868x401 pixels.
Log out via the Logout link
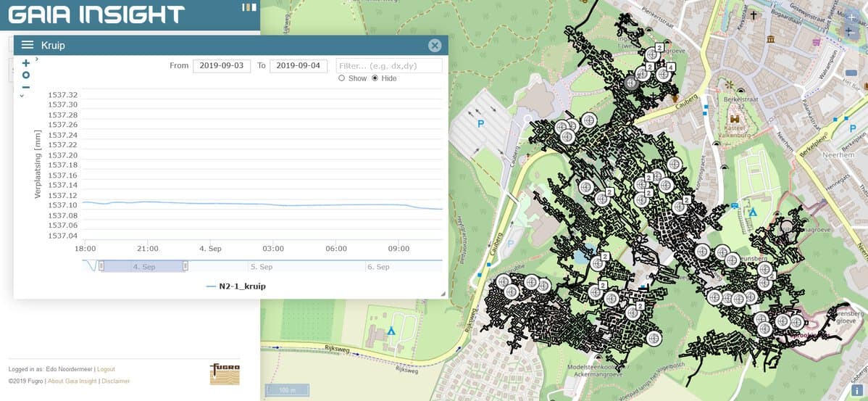click(106, 369)
